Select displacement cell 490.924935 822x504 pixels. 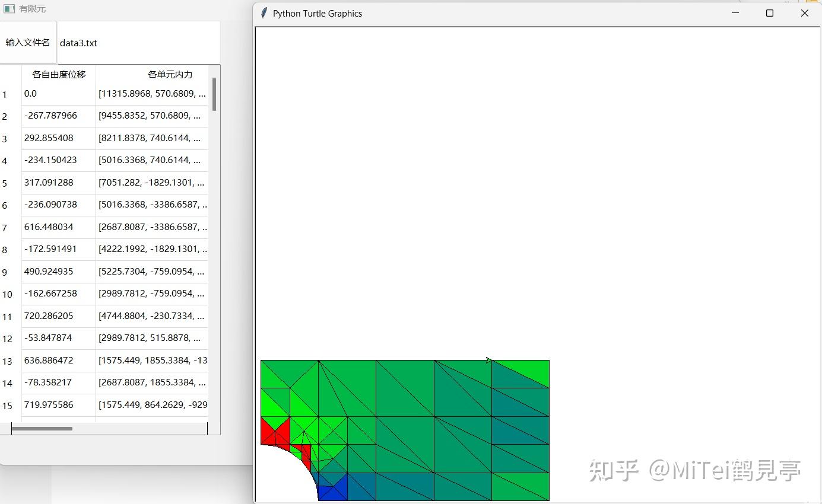(59, 272)
